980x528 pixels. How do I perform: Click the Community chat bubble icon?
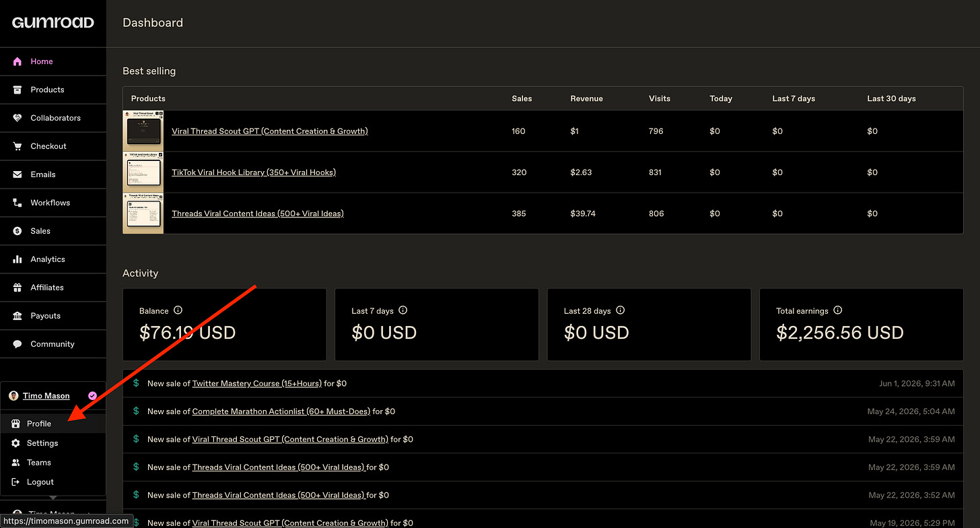[17, 344]
